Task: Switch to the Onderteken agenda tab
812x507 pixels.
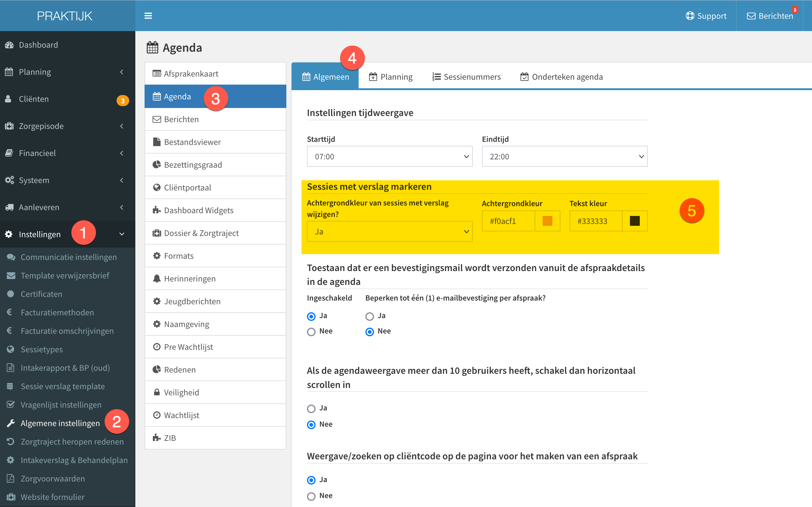Action: click(x=562, y=77)
